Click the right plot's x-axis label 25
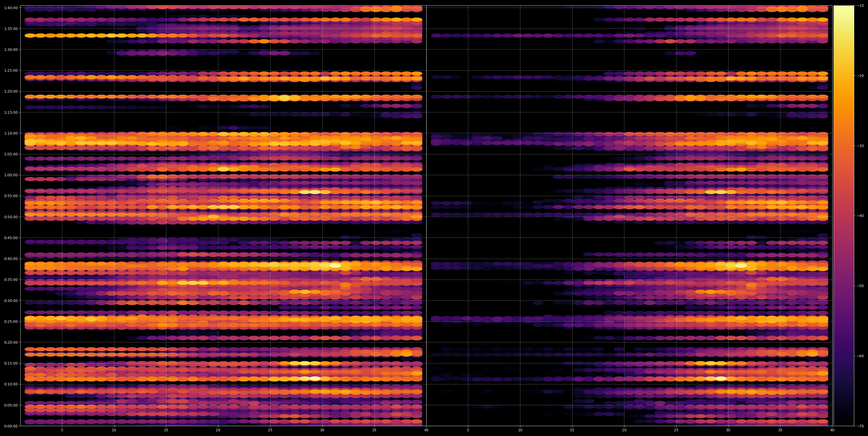This screenshot has height=436, width=868. pos(676,430)
